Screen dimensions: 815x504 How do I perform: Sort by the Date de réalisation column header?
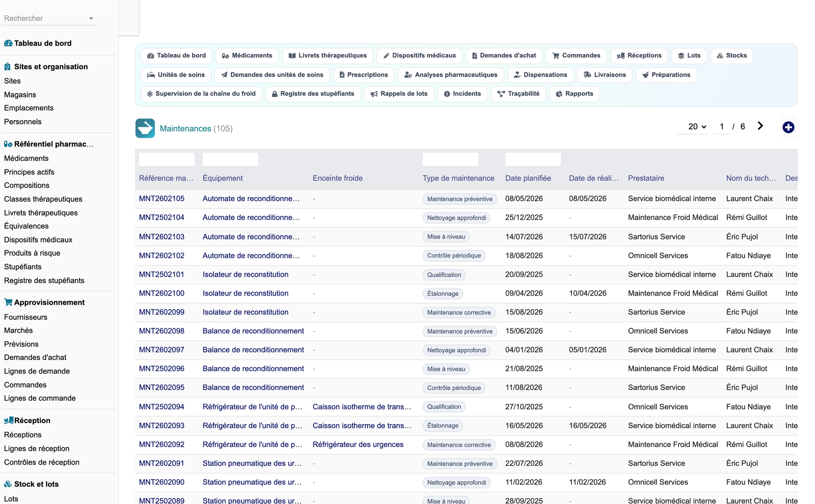pos(593,178)
